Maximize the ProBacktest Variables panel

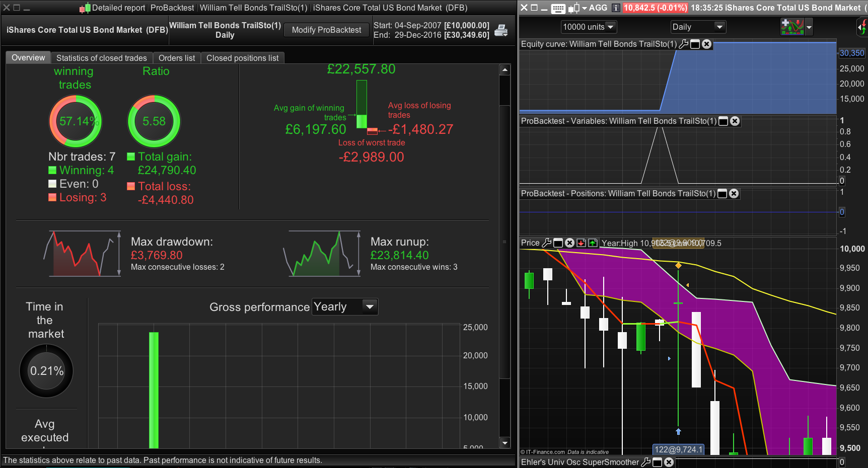(x=724, y=121)
